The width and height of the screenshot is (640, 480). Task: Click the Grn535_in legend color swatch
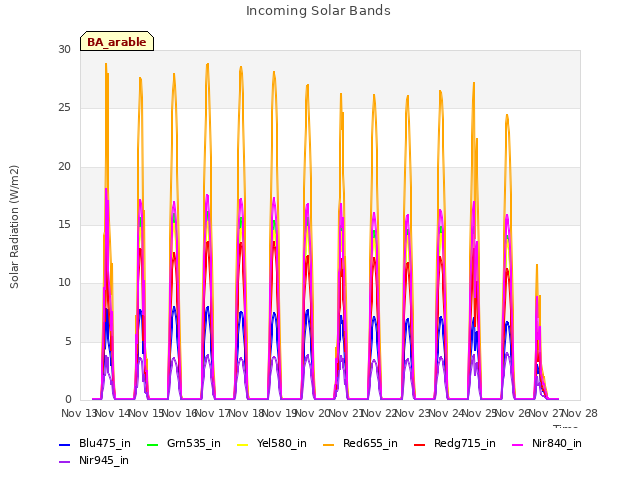pos(152,444)
